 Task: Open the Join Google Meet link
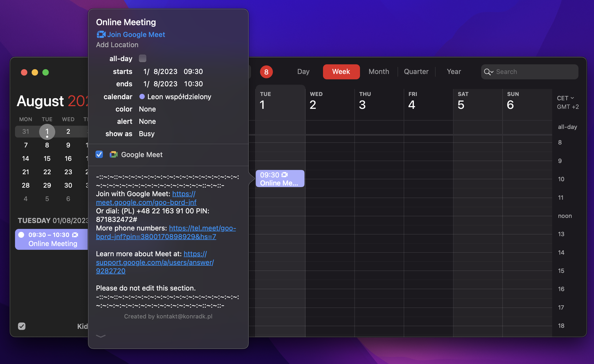click(x=136, y=34)
